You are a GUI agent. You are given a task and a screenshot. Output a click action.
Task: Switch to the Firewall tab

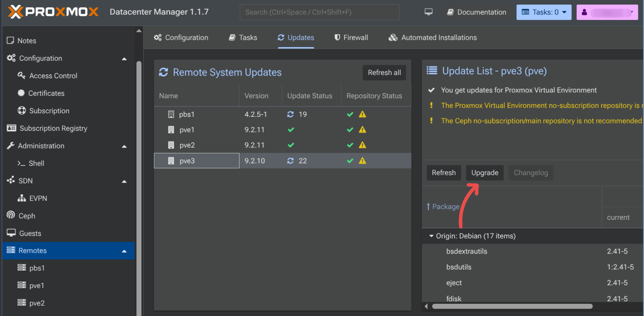tap(351, 38)
